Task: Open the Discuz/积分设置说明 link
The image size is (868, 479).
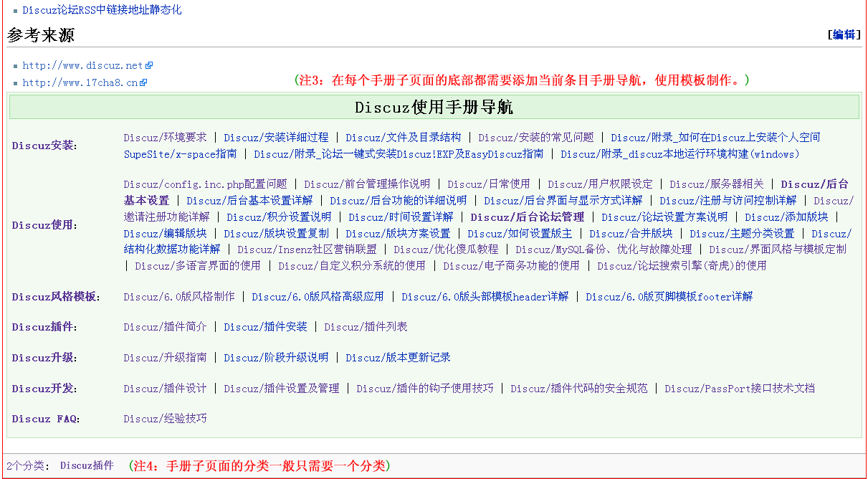Action: tap(279, 217)
